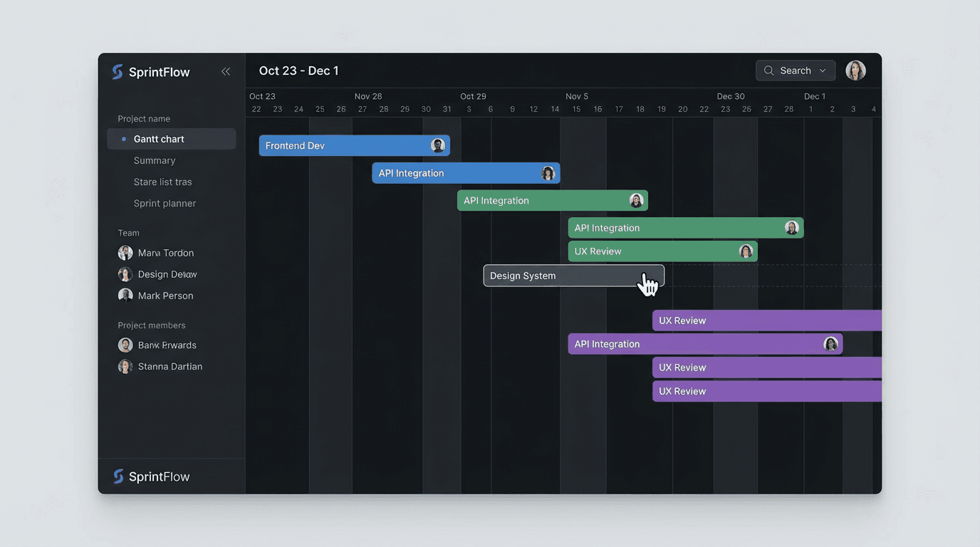Open the profile avatar in top right corner
Image resolution: width=980 pixels, height=547 pixels.
point(855,70)
